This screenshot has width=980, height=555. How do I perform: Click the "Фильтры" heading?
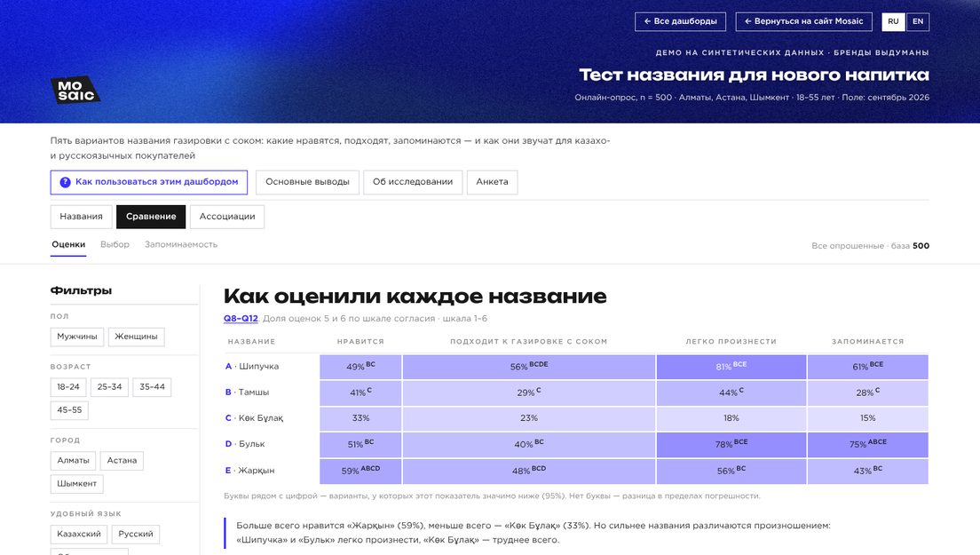coord(82,290)
